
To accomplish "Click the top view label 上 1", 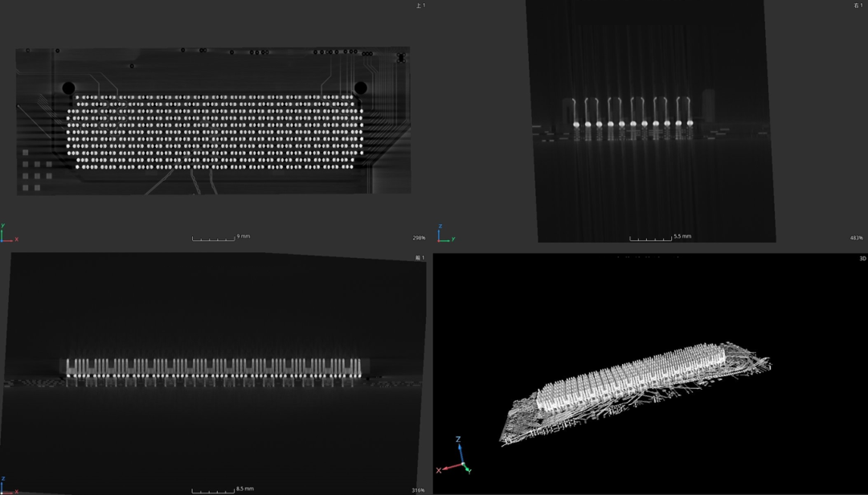I will point(420,6).
